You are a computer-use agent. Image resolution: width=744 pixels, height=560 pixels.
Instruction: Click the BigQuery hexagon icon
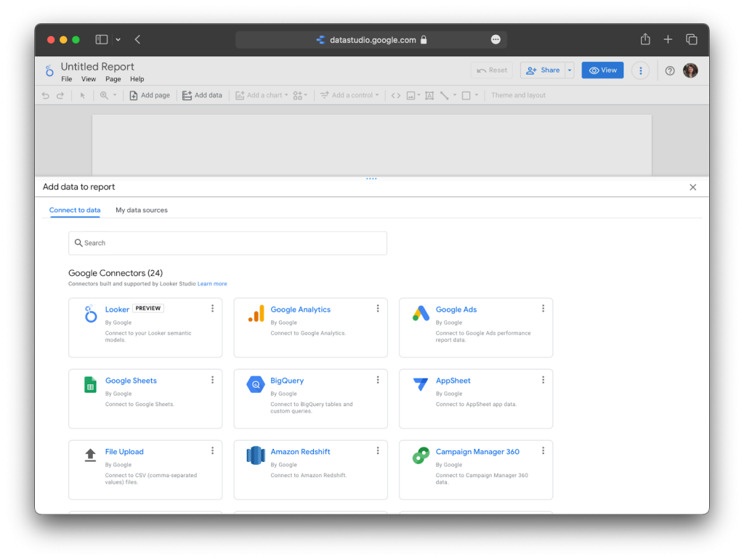(x=256, y=384)
